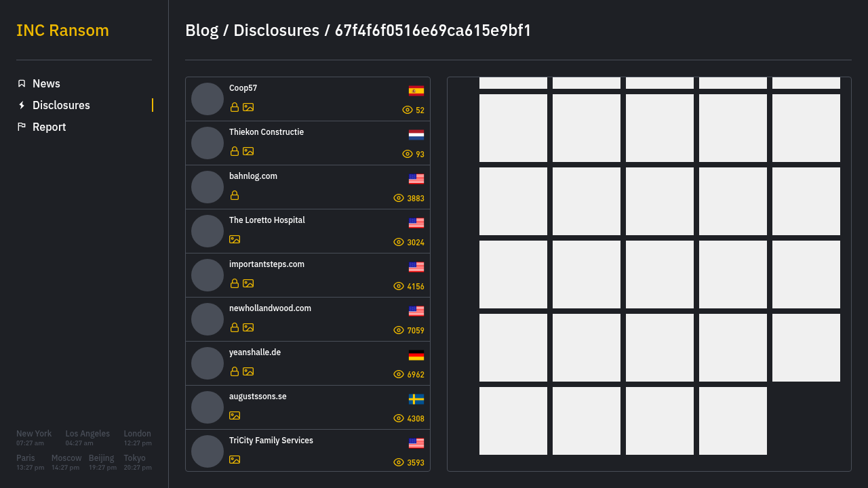Click the eye views icon for Thiekon Constructie

tap(408, 154)
